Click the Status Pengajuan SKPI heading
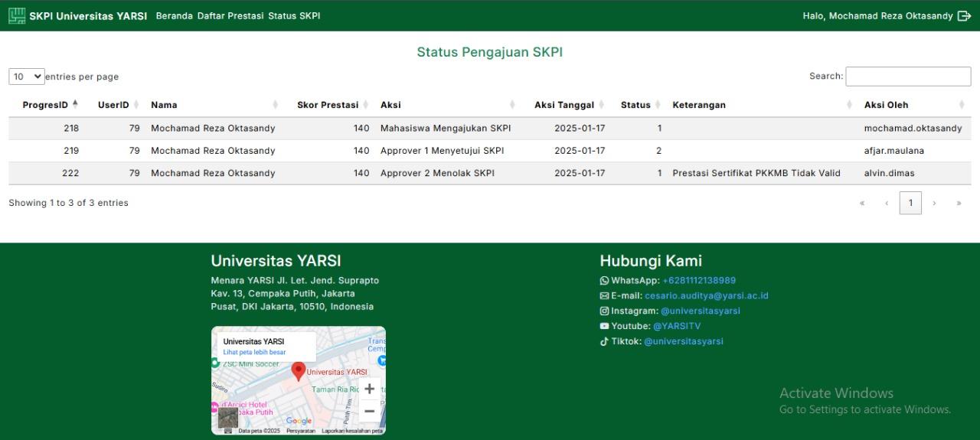This screenshot has width=980, height=440. (x=490, y=52)
